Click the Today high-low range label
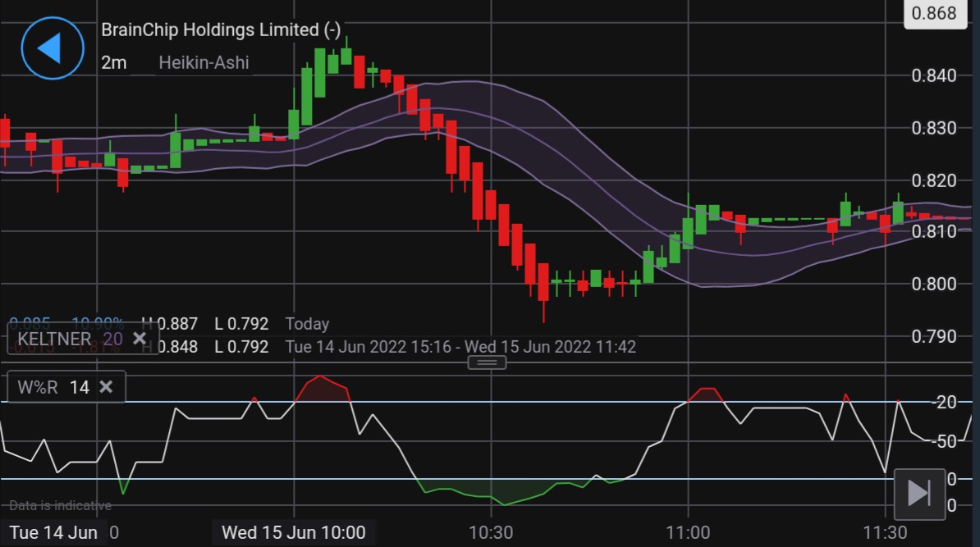The image size is (980, 547). pos(307,324)
